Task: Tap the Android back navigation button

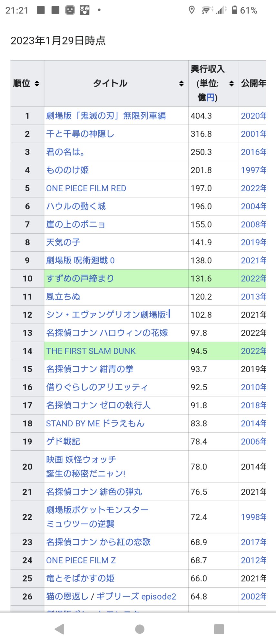Action: pos(59,629)
